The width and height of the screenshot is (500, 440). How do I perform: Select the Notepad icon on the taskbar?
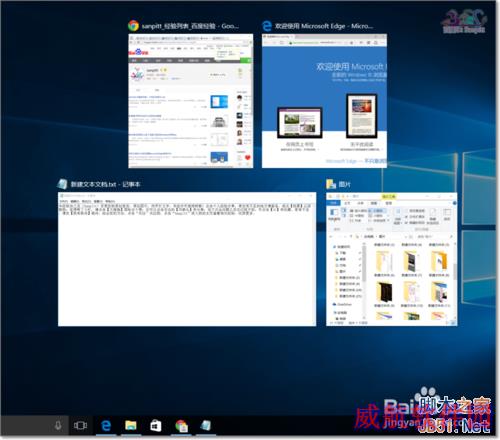[x=206, y=426]
